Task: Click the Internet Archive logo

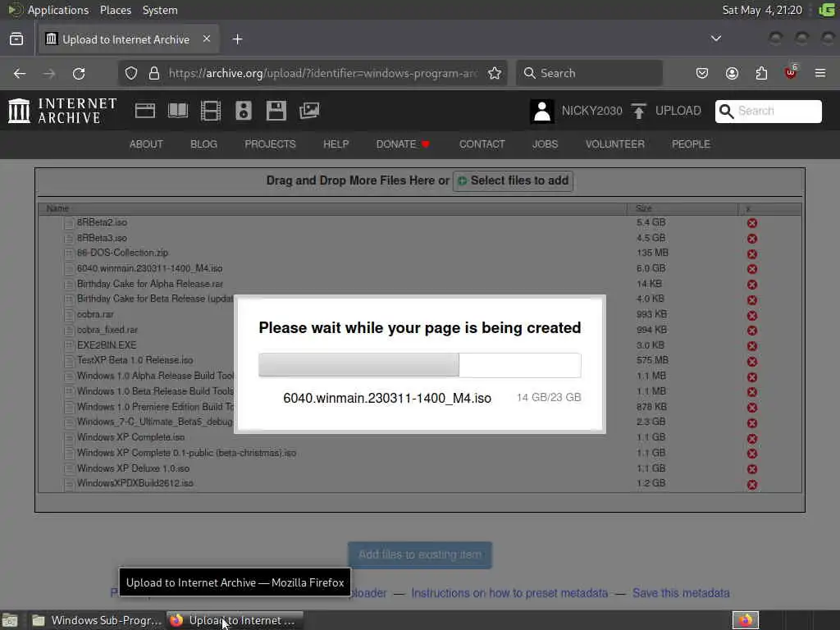Action: tap(62, 111)
